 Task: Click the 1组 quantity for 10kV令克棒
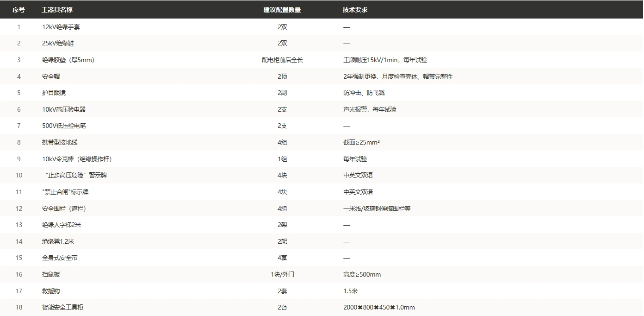pos(282,159)
